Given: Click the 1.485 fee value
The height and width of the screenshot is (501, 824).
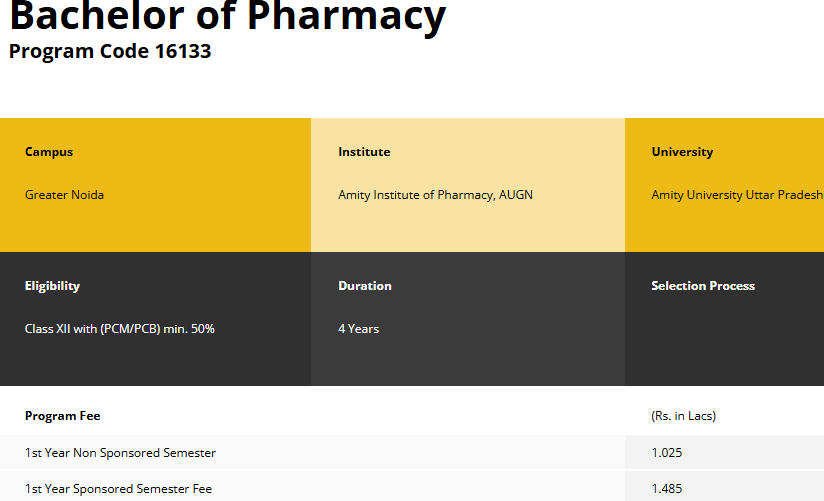Looking at the screenshot, I should [666, 489].
